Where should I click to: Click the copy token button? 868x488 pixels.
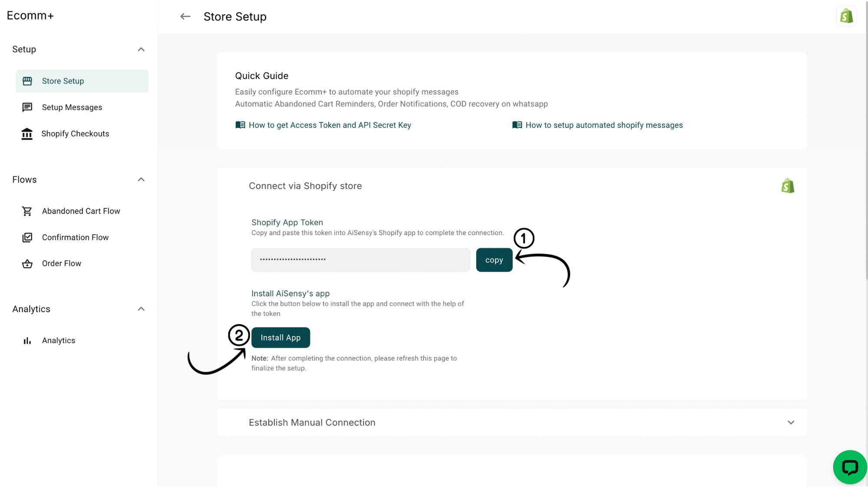494,260
